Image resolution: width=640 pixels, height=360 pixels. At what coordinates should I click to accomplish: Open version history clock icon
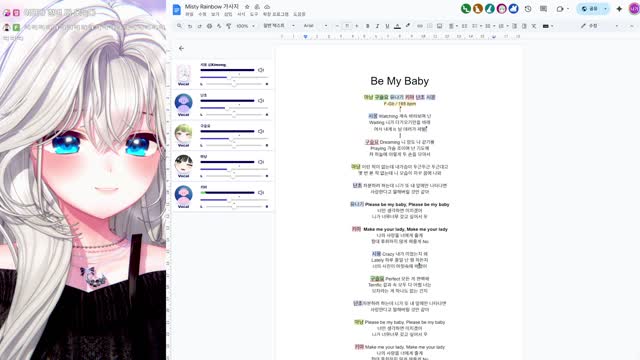[528, 9]
